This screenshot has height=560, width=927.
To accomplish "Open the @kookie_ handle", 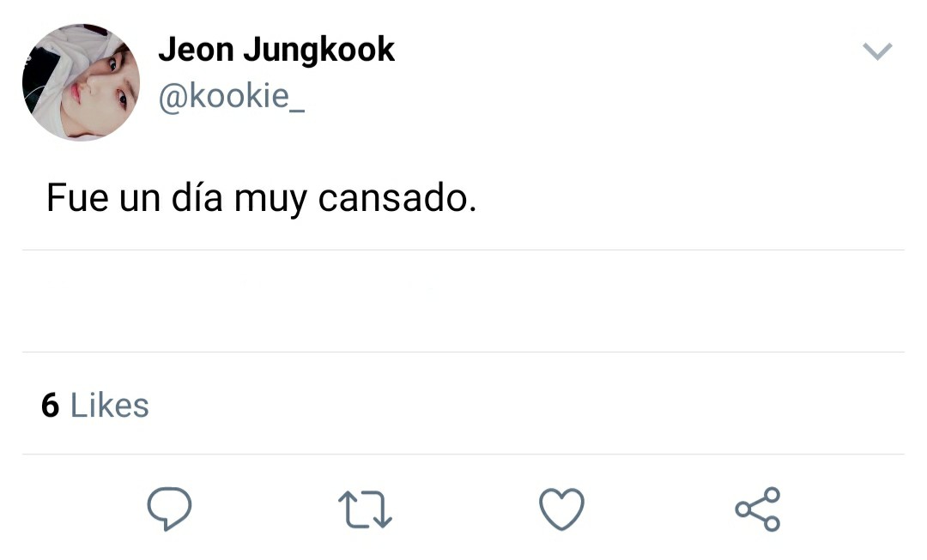I will (x=231, y=97).
